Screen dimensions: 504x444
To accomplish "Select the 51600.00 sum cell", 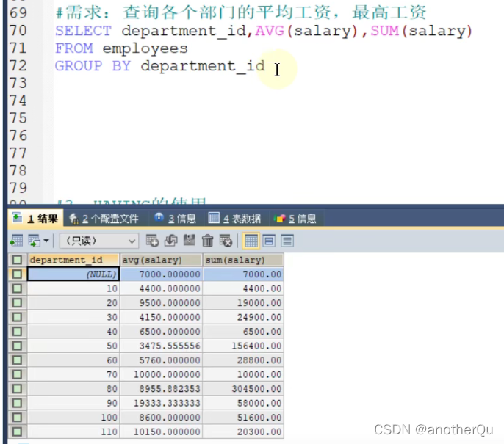I will (x=243, y=418).
